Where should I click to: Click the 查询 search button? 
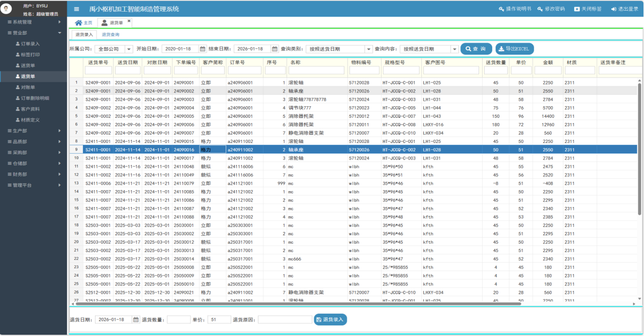[x=476, y=49]
